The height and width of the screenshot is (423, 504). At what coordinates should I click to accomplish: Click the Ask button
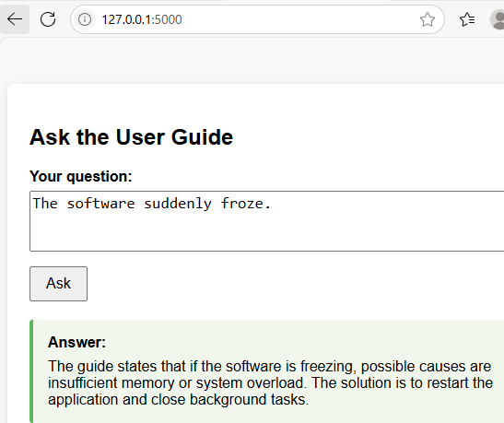(58, 284)
